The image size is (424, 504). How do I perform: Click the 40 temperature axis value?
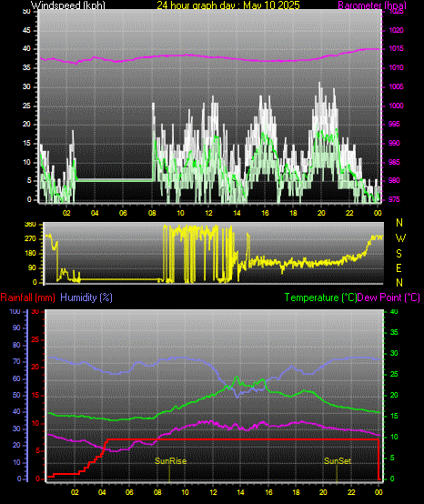(394, 311)
